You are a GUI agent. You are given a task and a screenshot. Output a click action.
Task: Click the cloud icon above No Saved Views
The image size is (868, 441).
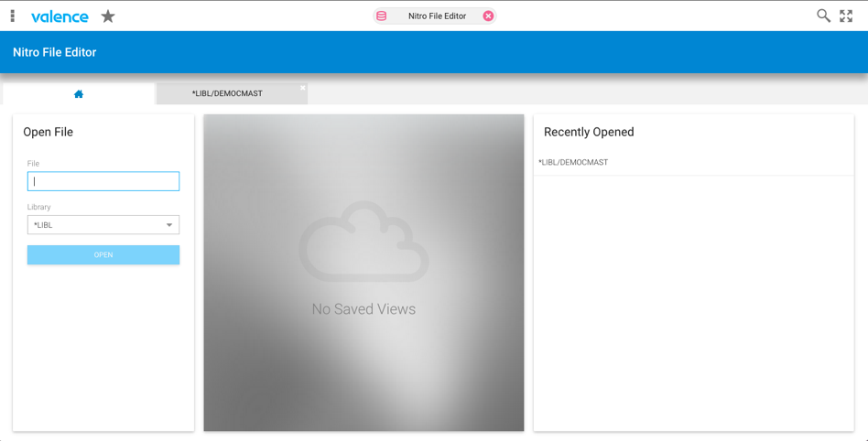[x=363, y=242]
